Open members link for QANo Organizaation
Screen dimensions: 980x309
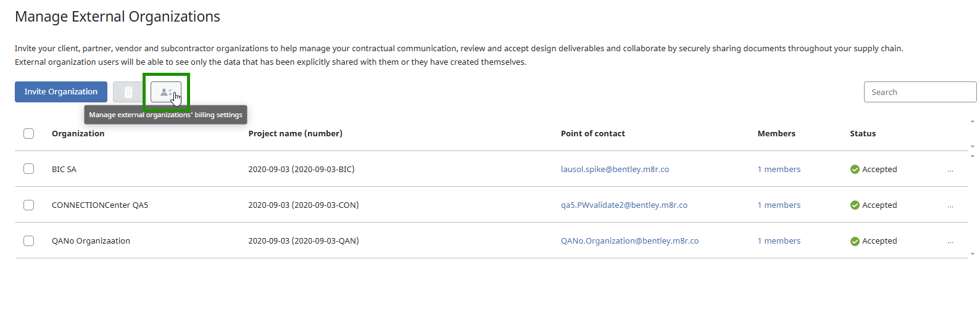[779, 241]
